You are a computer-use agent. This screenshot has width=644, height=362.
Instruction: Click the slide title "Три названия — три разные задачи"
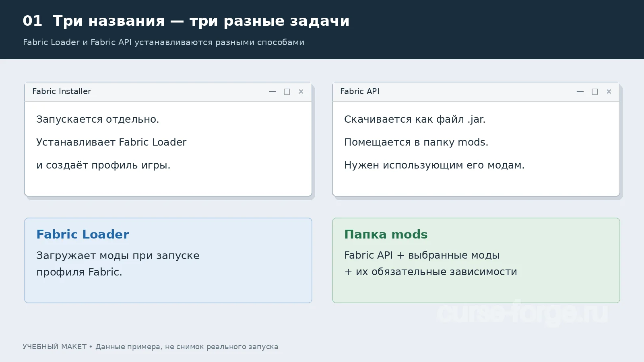(201, 21)
